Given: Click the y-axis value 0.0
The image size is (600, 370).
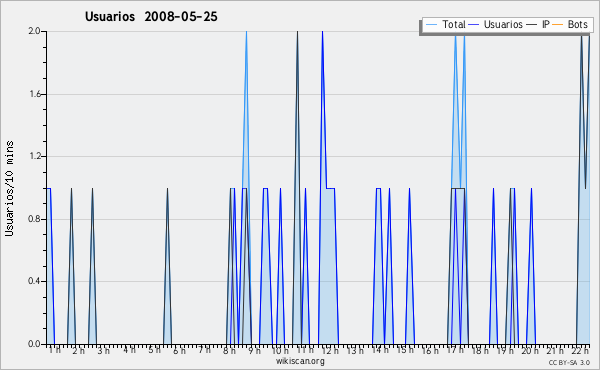Looking at the screenshot, I should pos(35,344).
